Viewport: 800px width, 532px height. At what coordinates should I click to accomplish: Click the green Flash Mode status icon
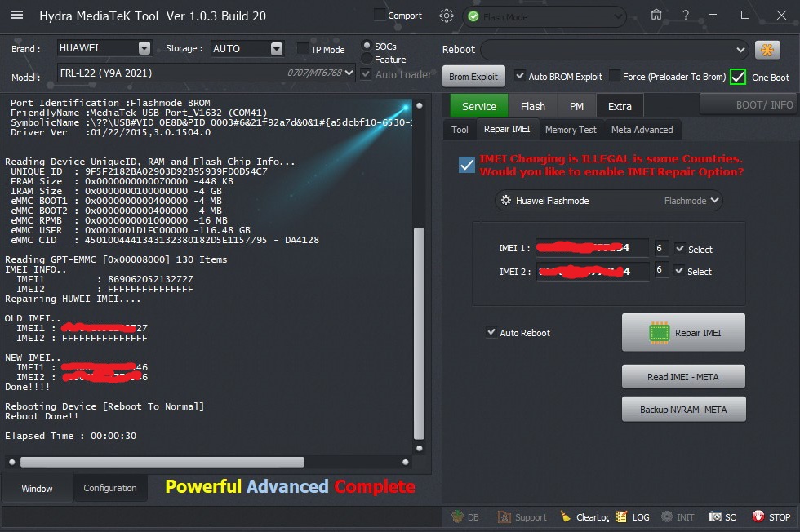pyautogui.click(x=473, y=17)
